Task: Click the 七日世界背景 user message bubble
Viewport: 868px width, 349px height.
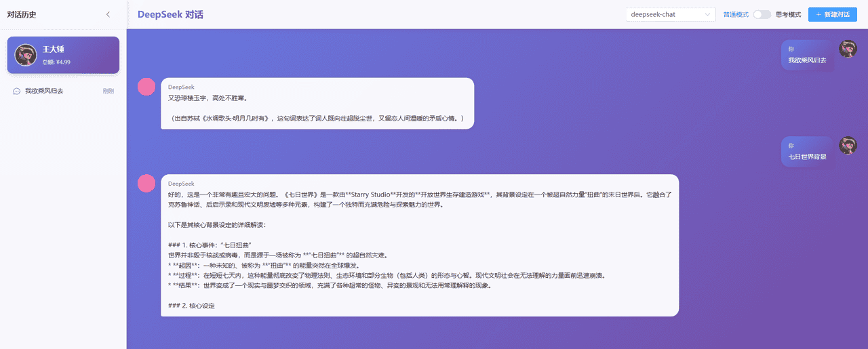Action: pos(807,152)
